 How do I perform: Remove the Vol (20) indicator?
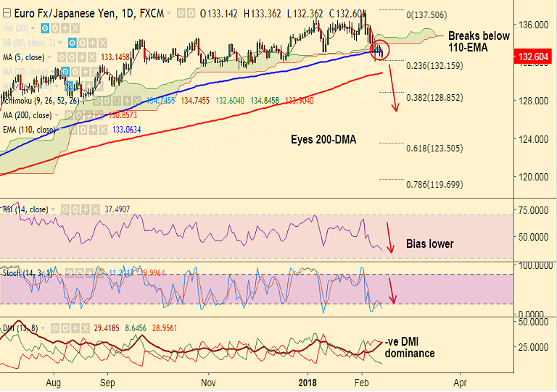coord(75,28)
